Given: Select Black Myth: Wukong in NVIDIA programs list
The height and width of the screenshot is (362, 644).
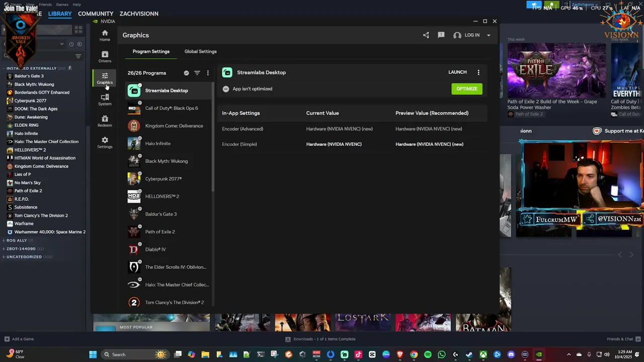Looking at the screenshot, I should click(x=168, y=161).
